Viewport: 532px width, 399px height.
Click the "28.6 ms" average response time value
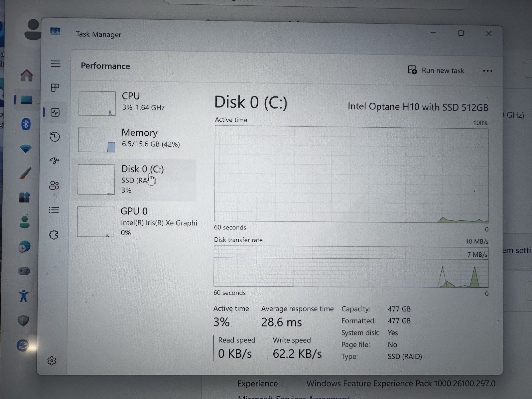point(281,322)
